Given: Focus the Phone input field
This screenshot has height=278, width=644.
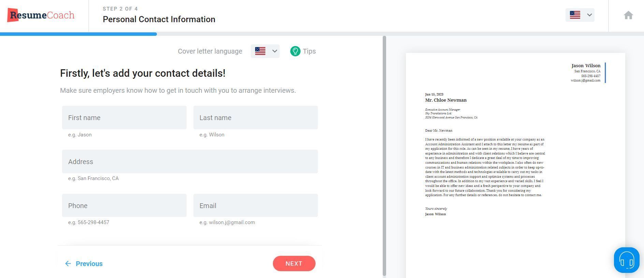Looking at the screenshot, I should pyautogui.click(x=124, y=205).
